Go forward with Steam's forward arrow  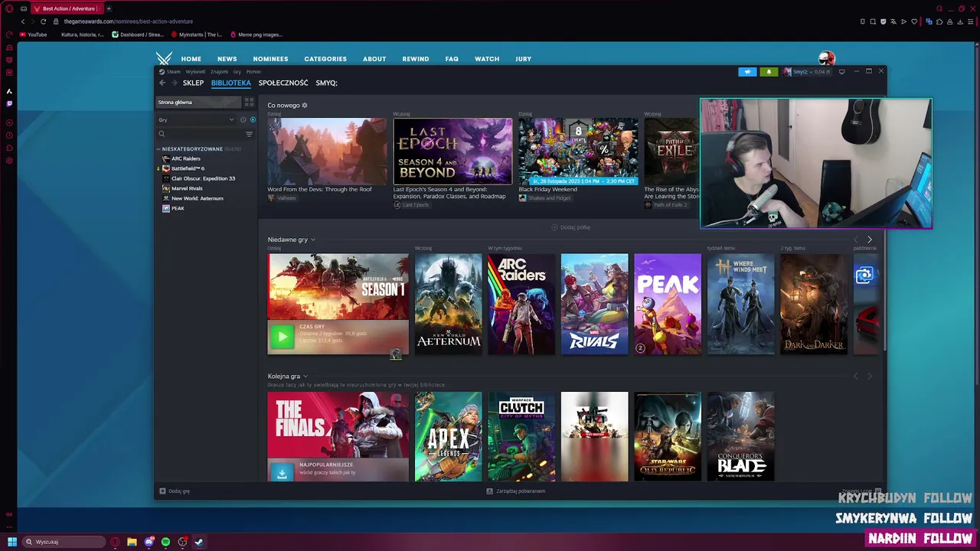tap(174, 83)
